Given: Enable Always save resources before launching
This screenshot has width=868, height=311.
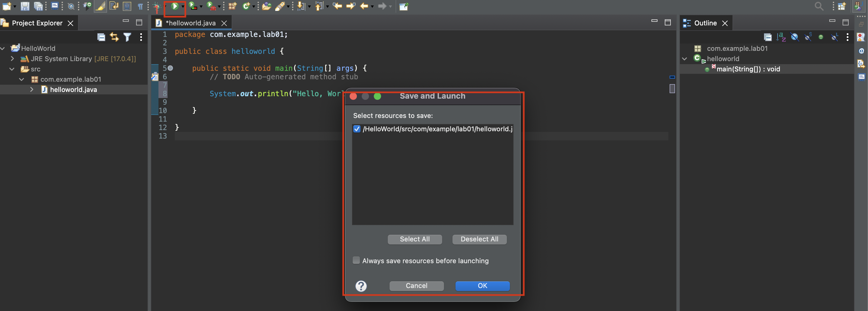Looking at the screenshot, I should coord(356,260).
